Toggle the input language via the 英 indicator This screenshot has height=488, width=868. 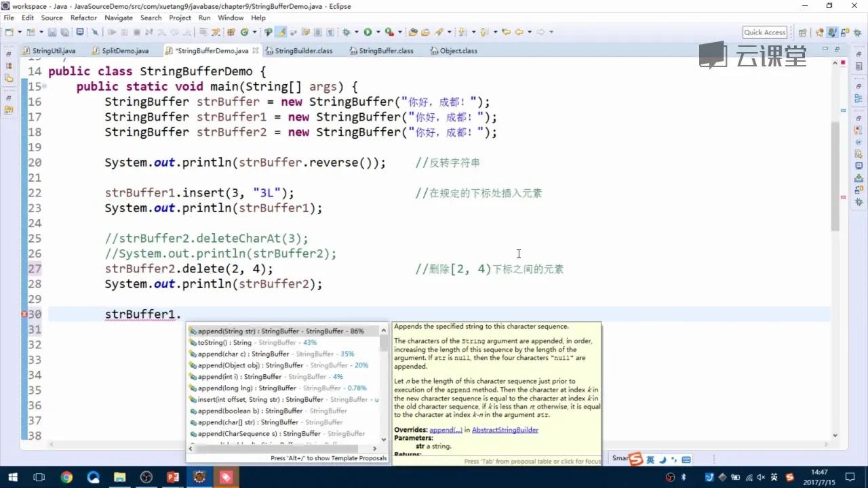coord(650,459)
